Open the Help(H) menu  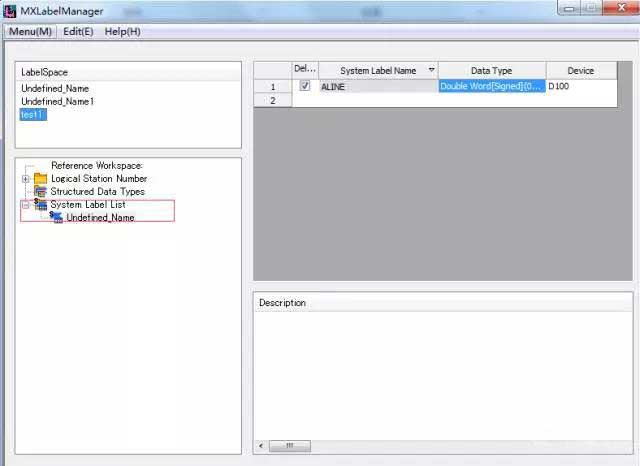(122, 31)
